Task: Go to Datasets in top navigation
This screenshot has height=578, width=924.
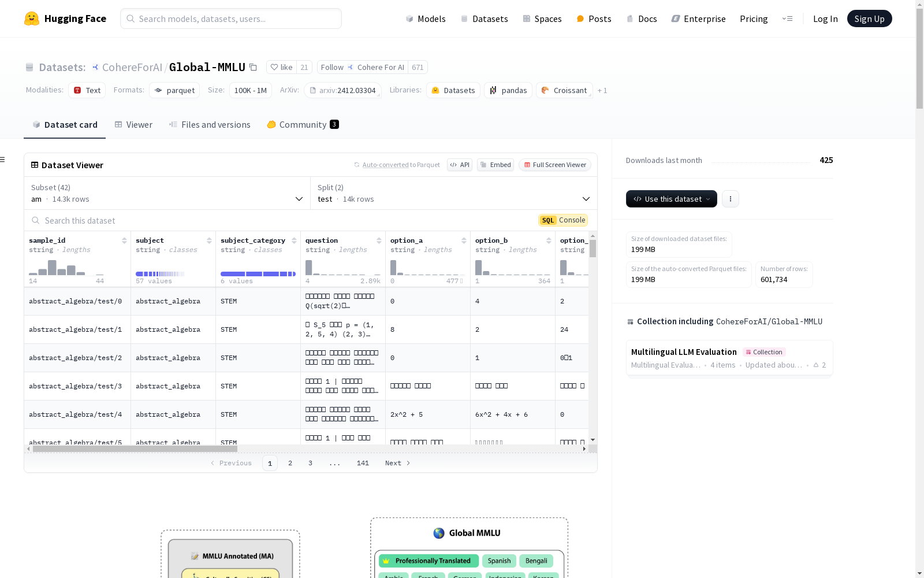Action: click(x=484, y=18)
